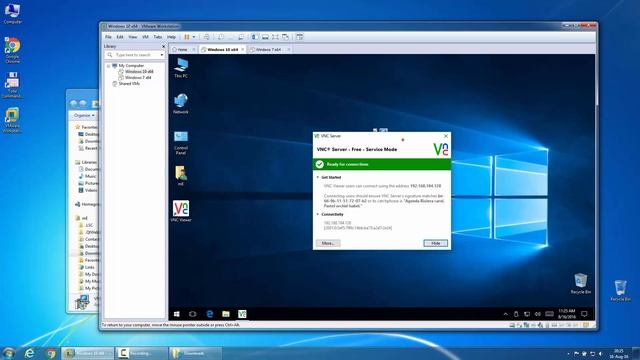The image size is (640, 360).
Task: Click the guest network tray icon
Action: click(527, 314)
